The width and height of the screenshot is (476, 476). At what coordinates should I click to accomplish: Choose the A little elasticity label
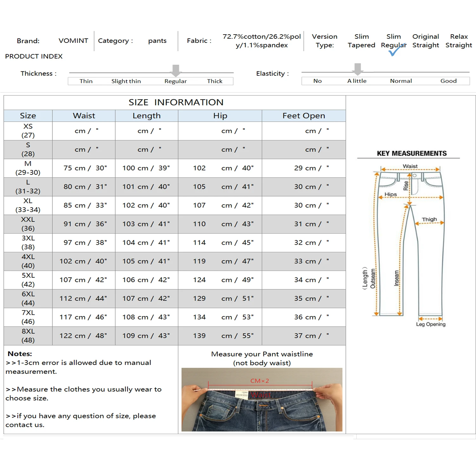357,81
